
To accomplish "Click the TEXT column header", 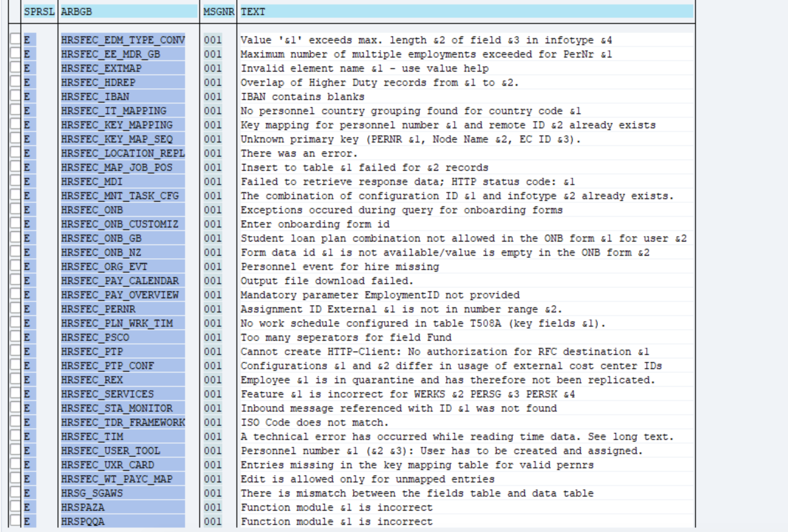I will (467, 12).
